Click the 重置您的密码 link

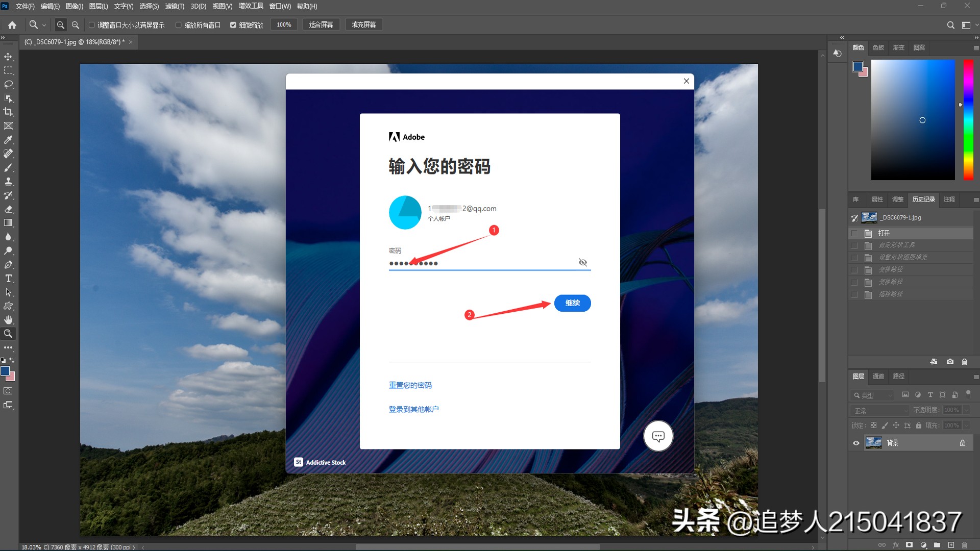(x=410, y=385)
